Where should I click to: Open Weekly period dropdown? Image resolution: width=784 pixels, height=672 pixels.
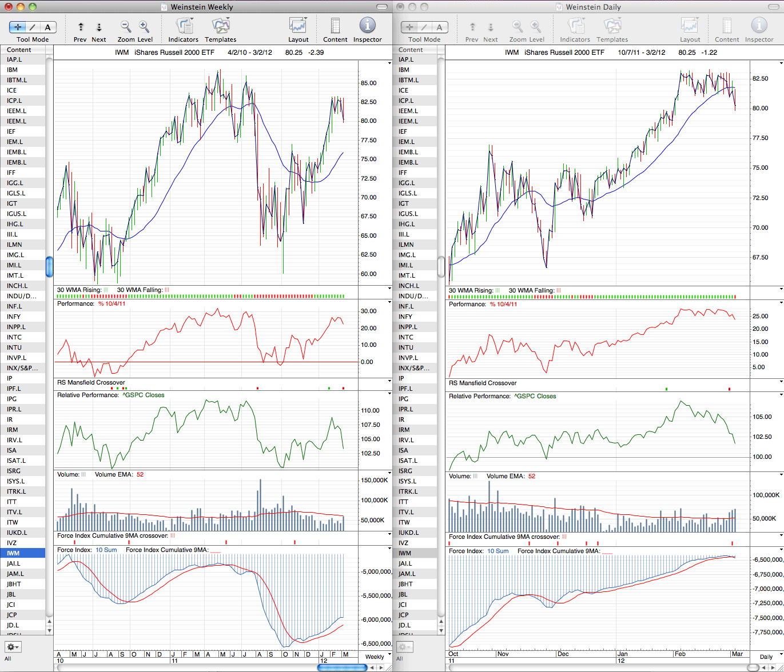coord(375,657)
